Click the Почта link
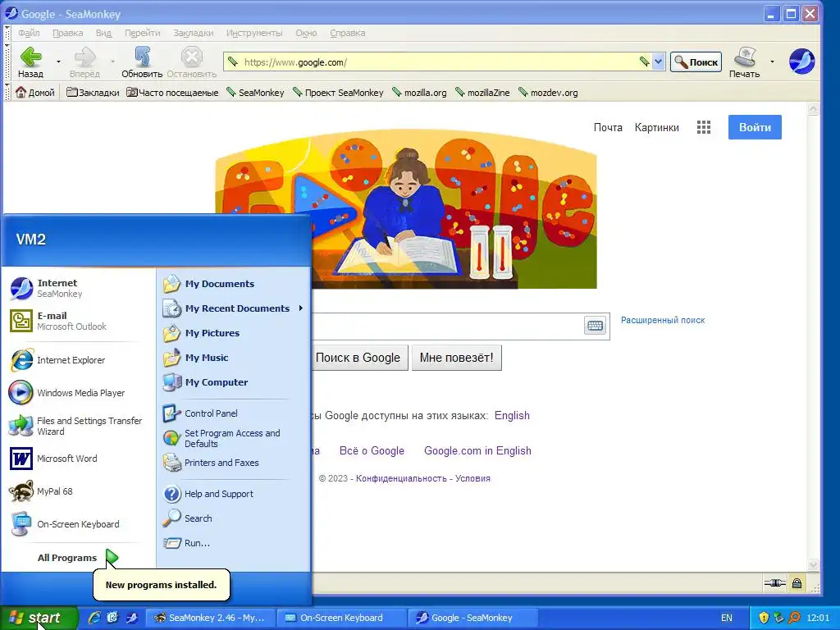The width and height of the screenshot is (840, 630). [x=608, y=127]
